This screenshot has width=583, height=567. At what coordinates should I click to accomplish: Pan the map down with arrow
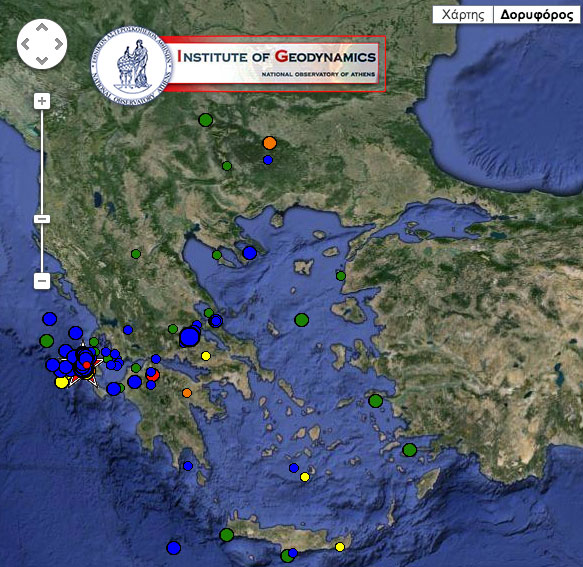pyautogui.click(x=42, y=60)
